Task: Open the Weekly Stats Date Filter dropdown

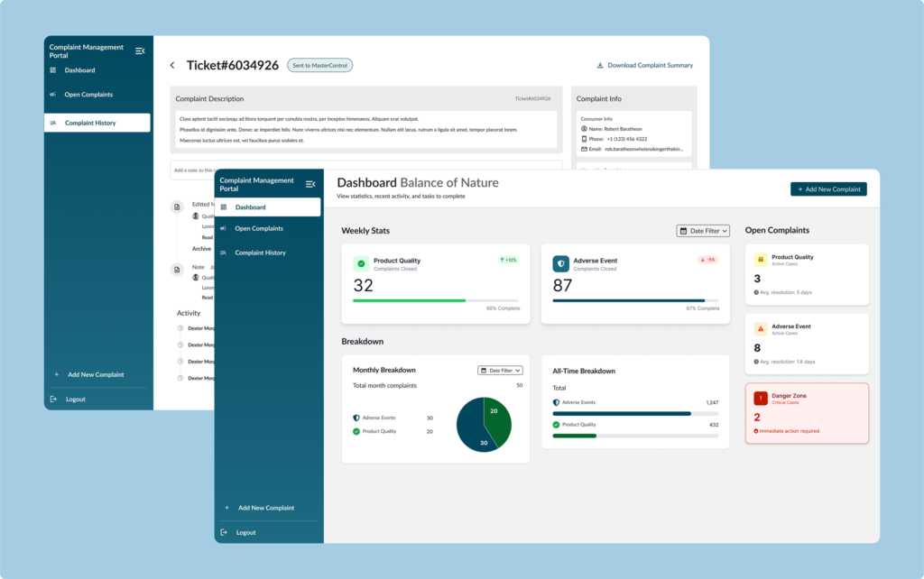Action: [x=702, y=231]
